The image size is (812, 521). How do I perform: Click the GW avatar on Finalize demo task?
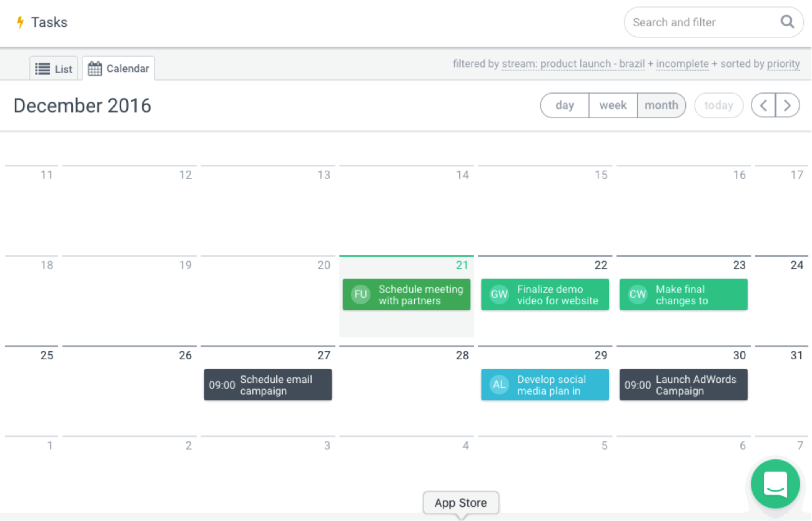tap(499, 295)
